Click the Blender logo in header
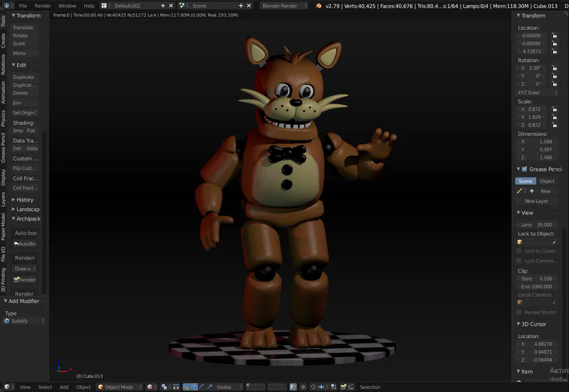569x392 pixels. pyautogui.click(x=318, y=6)
